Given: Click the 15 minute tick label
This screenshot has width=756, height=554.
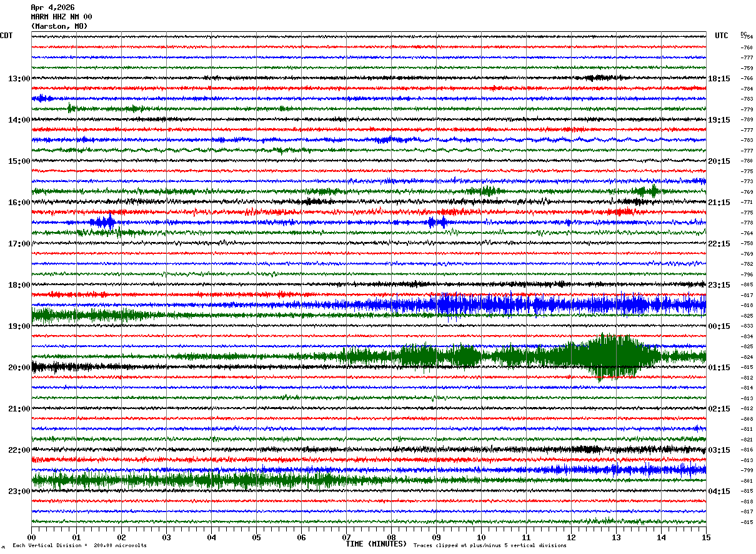Looking at the screenshot, I should [x=706, y=537].
